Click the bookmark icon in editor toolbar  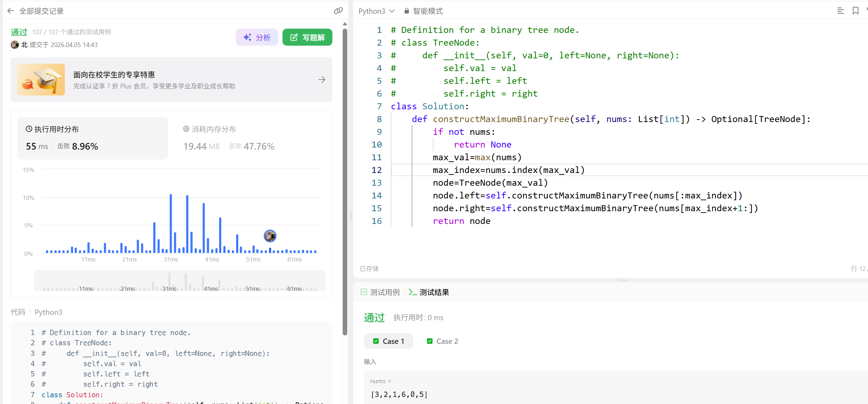(855, 11)
